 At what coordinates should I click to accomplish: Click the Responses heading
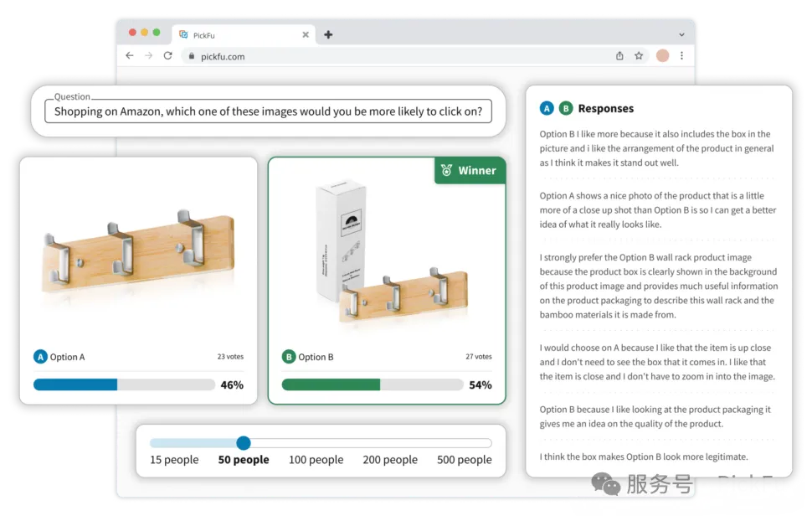click(606, 108)
